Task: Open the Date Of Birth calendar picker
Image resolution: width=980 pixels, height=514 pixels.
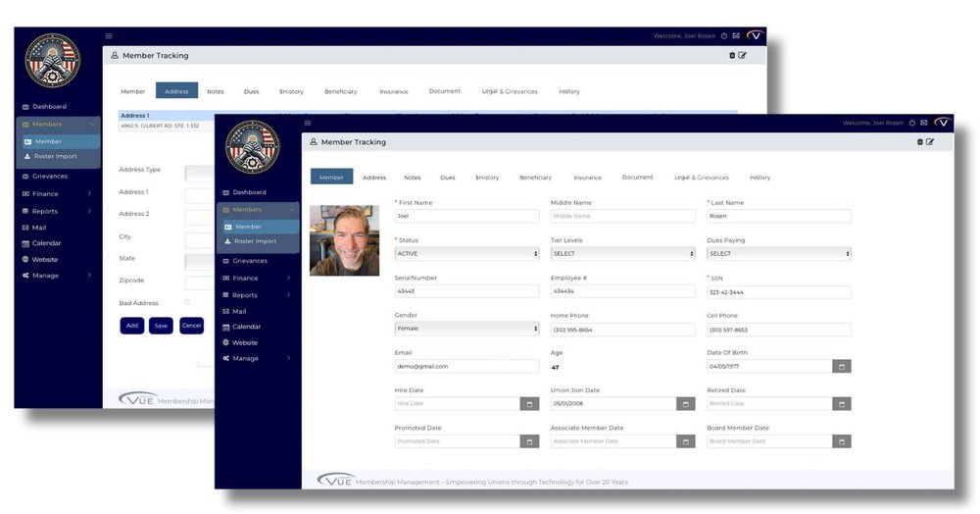Action: tap(842, 367)
